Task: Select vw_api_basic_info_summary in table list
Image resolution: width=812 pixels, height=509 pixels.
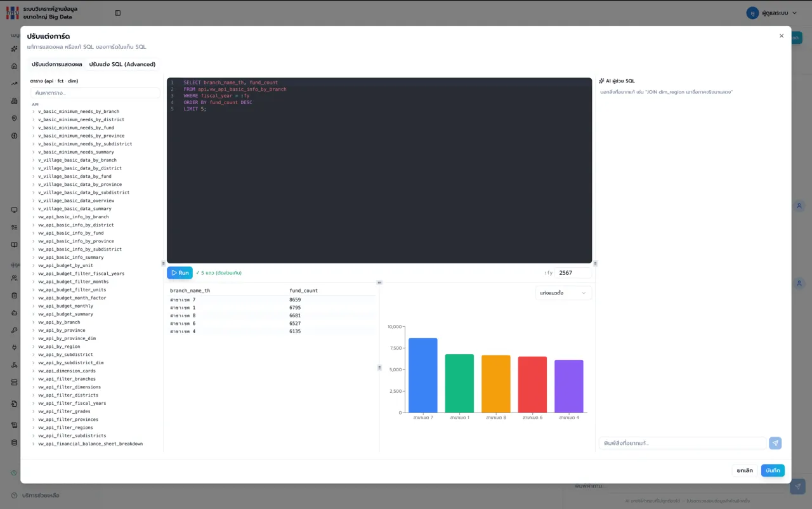Action: click(x=70, y=258)
